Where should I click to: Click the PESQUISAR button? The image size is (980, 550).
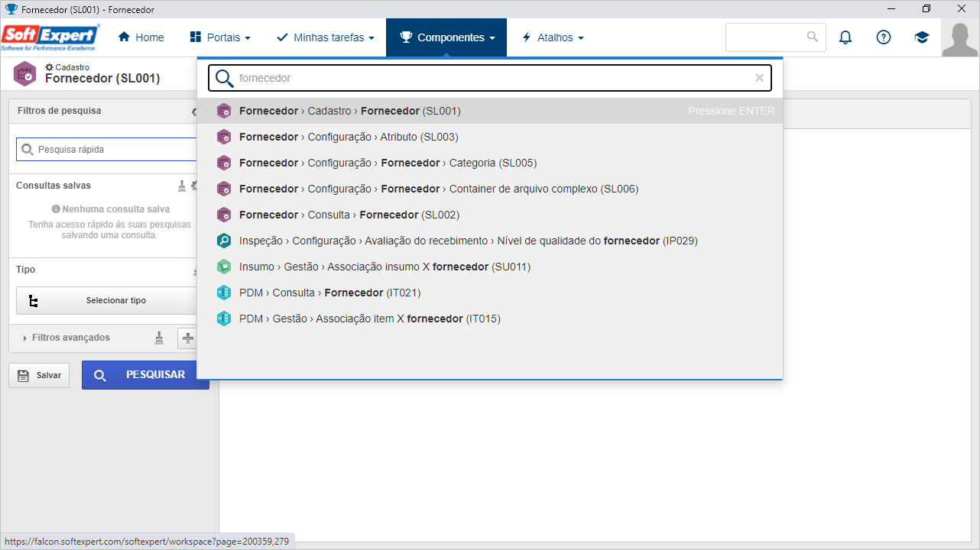click(145, 375)
